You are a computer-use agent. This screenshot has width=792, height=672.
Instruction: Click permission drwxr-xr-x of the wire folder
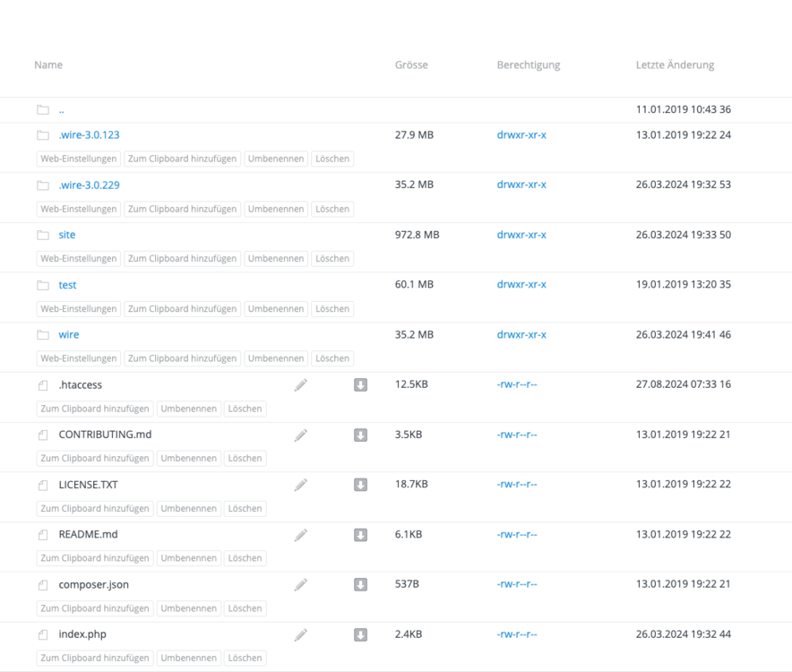click(x=521, y=335)
